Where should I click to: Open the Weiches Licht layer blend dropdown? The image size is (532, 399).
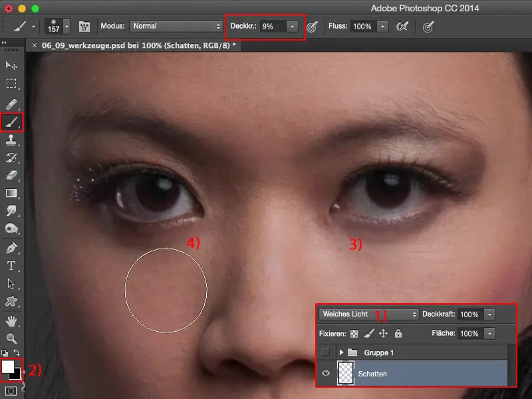pos(368,314)
